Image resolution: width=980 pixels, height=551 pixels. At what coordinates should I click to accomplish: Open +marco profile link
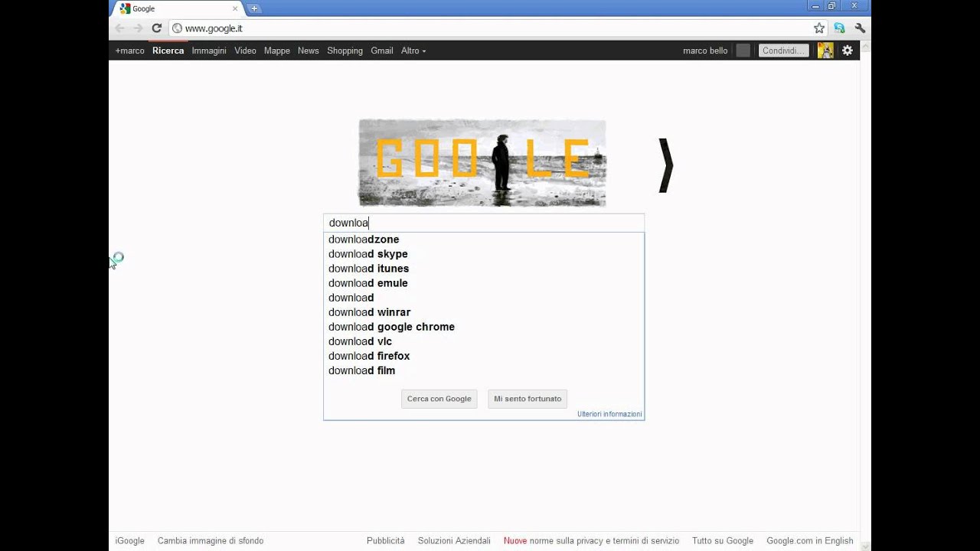(129, 51)
